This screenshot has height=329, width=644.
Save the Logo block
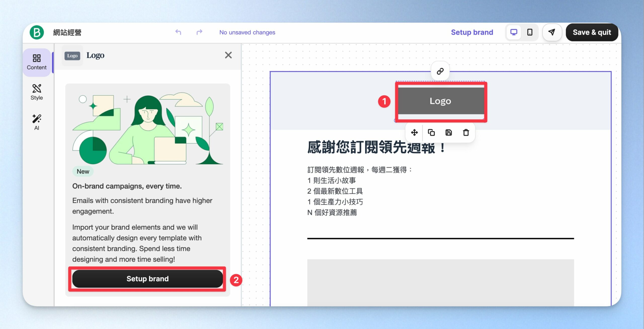[449, 132]
